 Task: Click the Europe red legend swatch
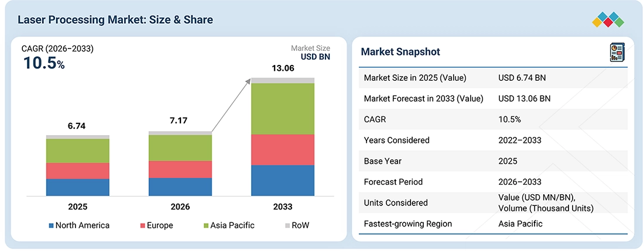pos(142,226)
